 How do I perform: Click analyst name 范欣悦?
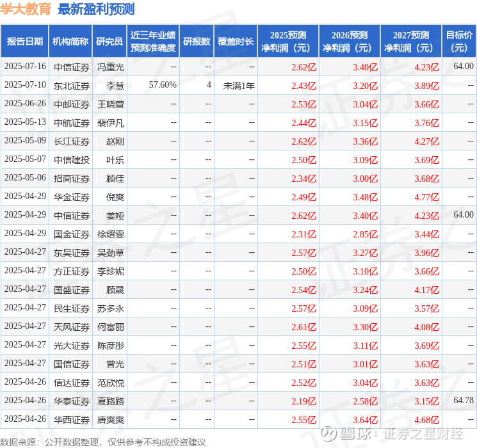pyautogui.click(x=111, y=383)
